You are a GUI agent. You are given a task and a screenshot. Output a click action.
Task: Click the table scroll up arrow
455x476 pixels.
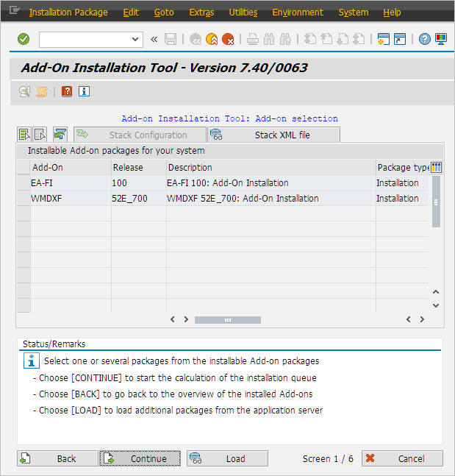436,292
